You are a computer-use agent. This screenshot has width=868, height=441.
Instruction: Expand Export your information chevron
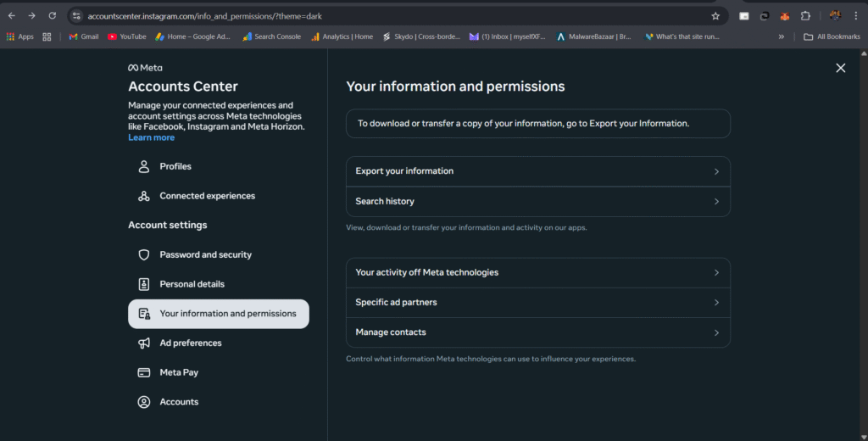click(716, 172)
